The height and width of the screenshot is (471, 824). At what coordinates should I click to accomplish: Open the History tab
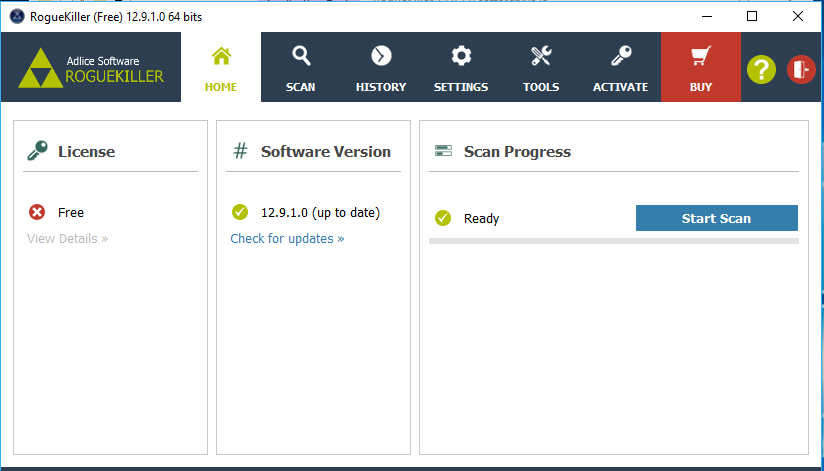click(381, 67)
